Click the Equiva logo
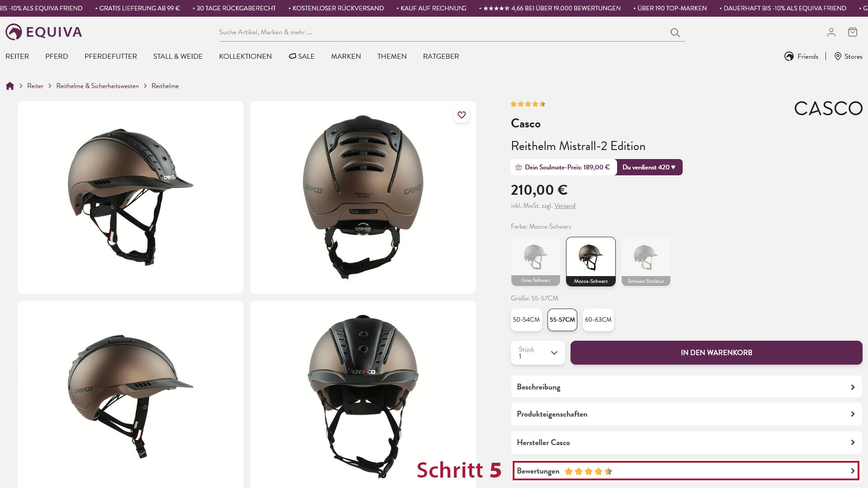Screen dimensions: 868x488 tap(44, 32)
